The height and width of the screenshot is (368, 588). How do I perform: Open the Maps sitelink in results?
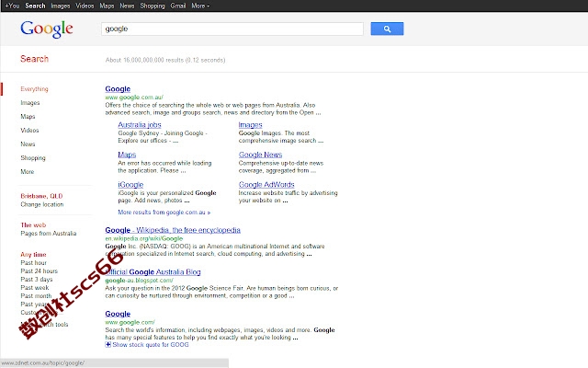click(127, 155)
